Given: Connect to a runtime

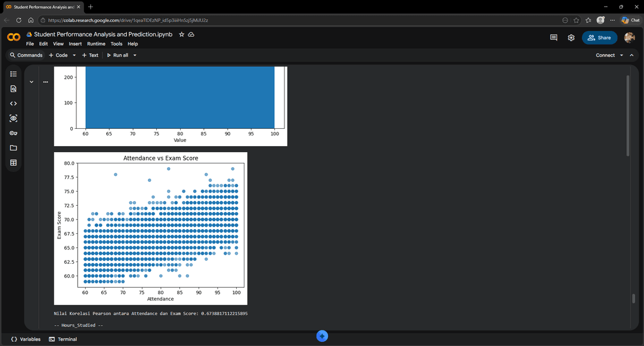Looking at the screenshot, I should coord(605,55).
